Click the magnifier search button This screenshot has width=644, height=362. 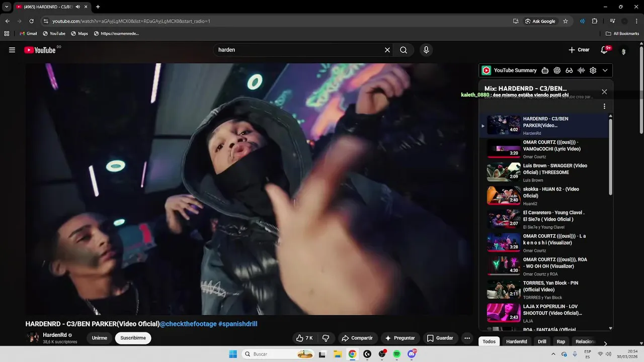(404, 50)
